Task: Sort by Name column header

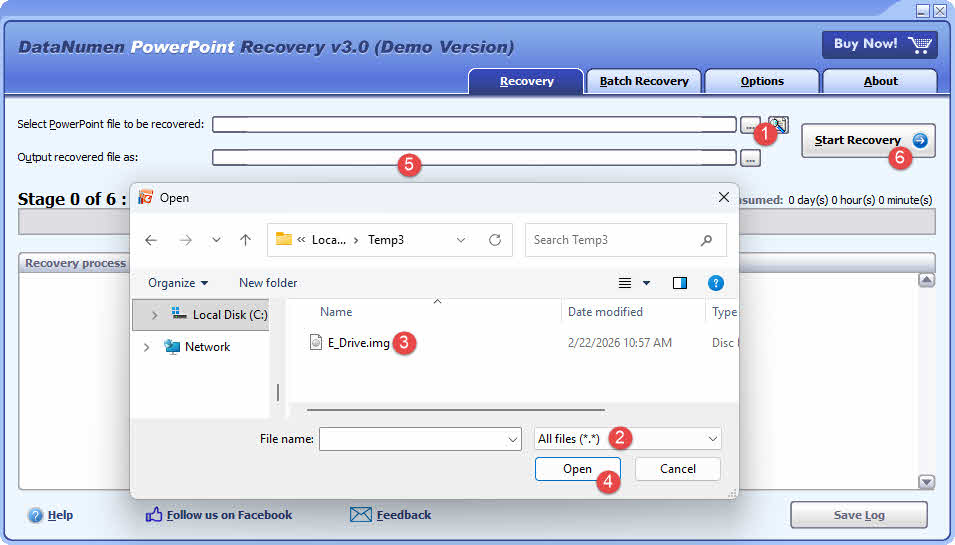Action: click(336, 312)
